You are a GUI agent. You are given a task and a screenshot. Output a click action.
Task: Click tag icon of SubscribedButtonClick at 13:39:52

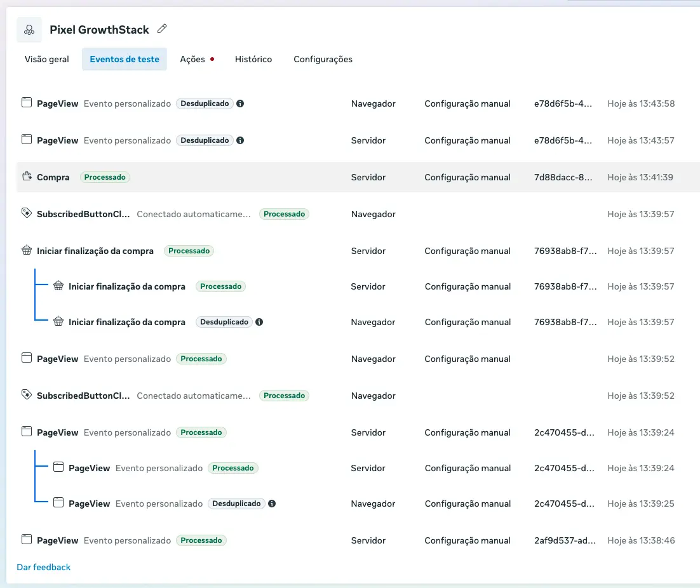pos(27,395)
